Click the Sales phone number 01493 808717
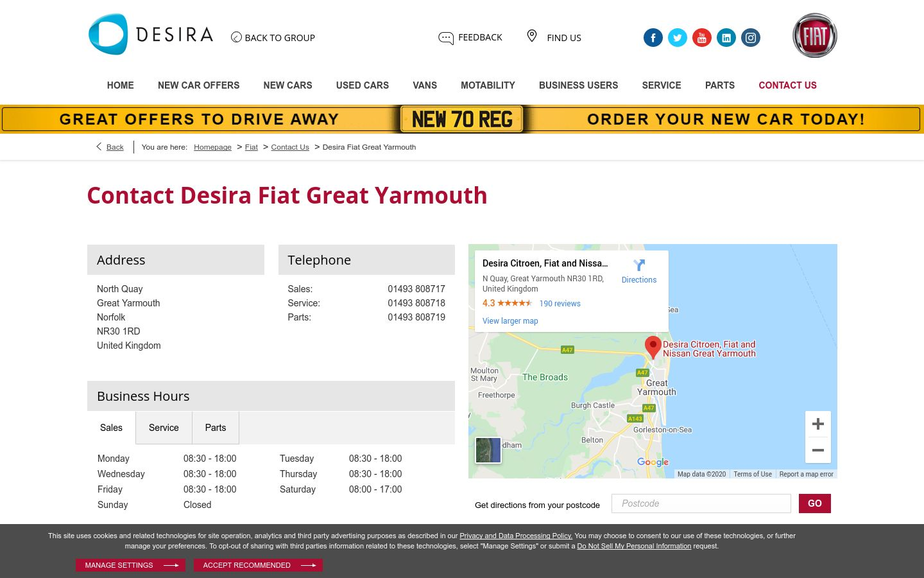Image resolution: width=924 pixels, height=578 pixels. click(x=416, y=289)
